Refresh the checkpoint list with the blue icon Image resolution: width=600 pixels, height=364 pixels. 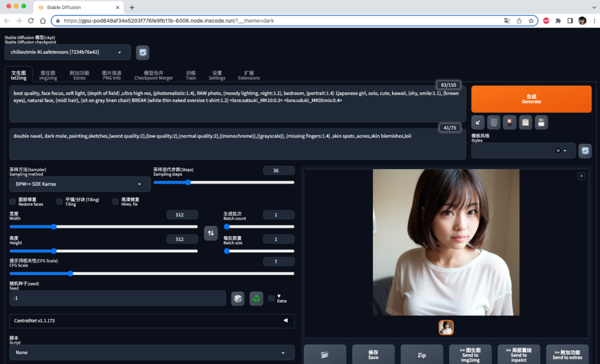(x=143, y=52)
